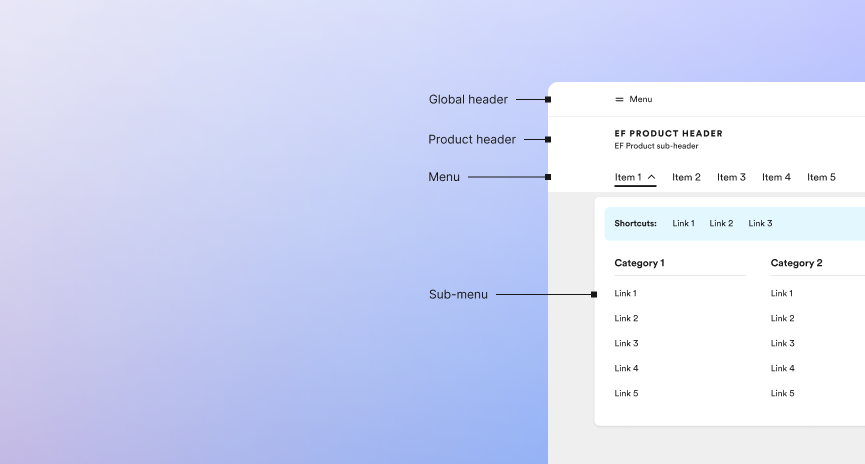
Task: Open Link 4 under Category 1
Action: tap(626, 368)
